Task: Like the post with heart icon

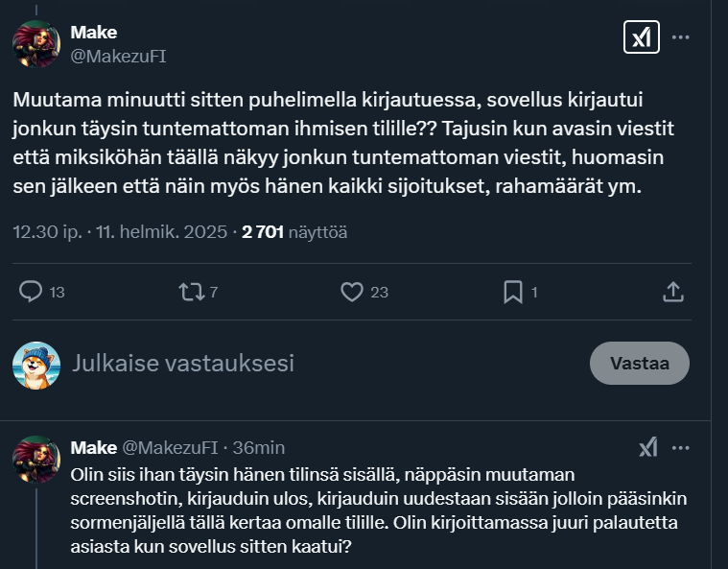Action: 353,291
